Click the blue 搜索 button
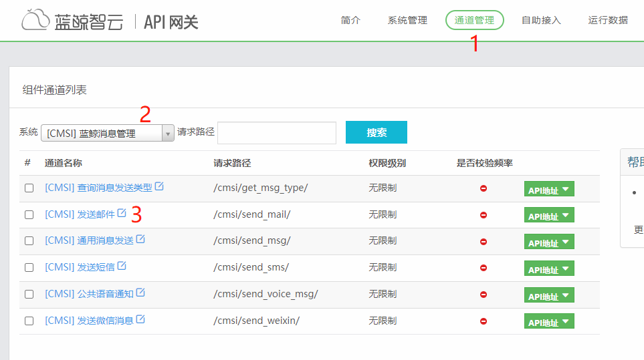This screenshot has height=360, width=644. [x=377, y=132]
